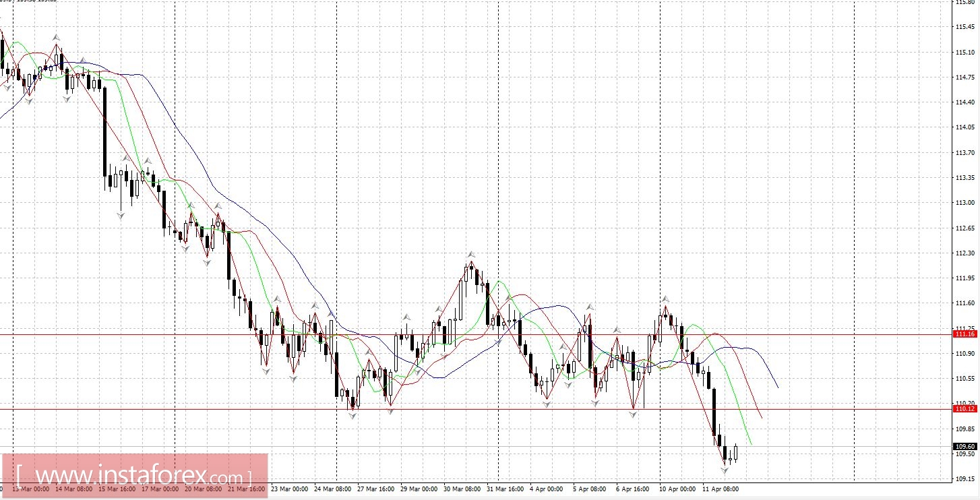Click the 11 Apr 08:00 time label
This screenshot has width=980, height=500.
(x=721, y=489)
